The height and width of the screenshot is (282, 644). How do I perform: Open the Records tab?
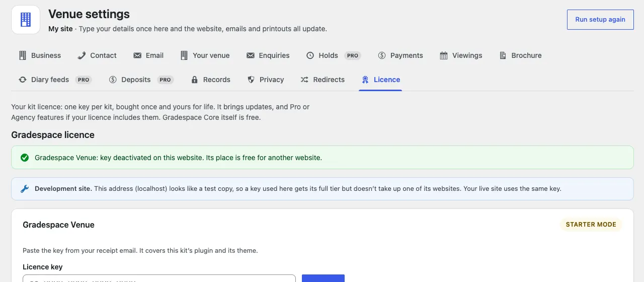pyautogui.click(x=211, y=80)
